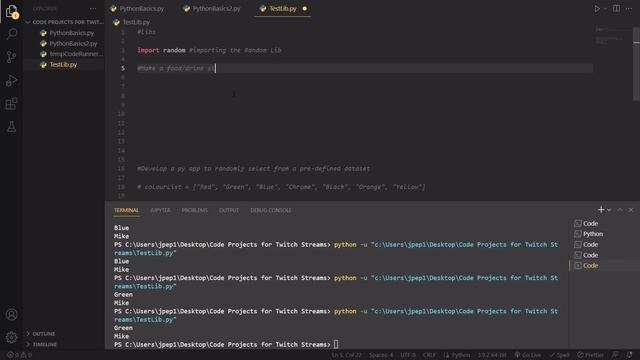Close the terminal panel
The height and width of the screenshot is (360, 640).
click(631, 210)
